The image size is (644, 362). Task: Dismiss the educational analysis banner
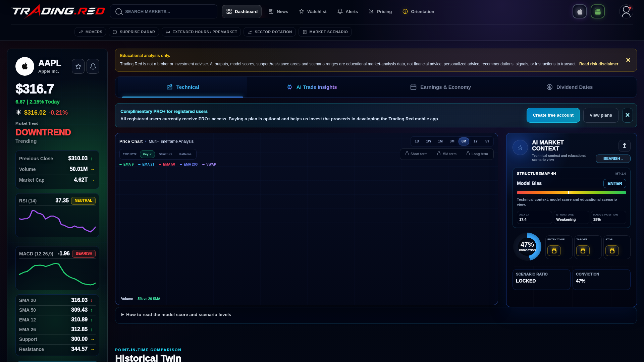[x=628, y=60]
